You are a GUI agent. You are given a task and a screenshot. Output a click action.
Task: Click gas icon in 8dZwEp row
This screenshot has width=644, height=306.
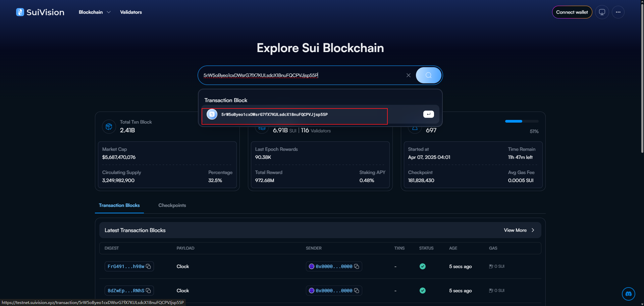tap(491, 291)
